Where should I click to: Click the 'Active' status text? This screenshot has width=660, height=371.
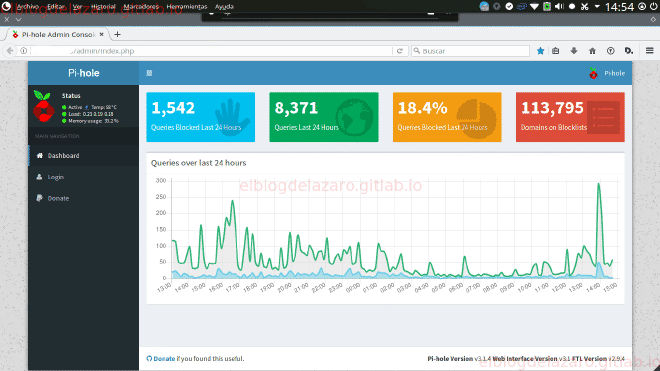pyautogui.click(x=75, y=107)
